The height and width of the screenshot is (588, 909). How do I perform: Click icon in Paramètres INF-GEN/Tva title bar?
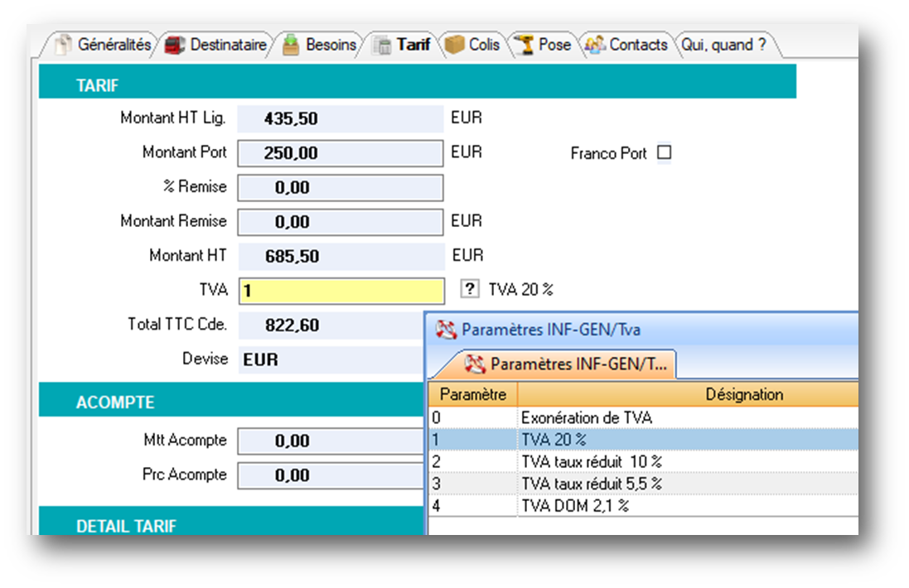(x=446, y=330)
